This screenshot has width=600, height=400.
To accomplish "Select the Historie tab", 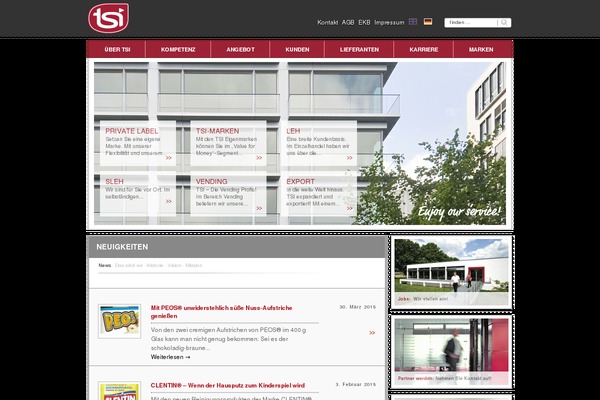I will coord(155,265).
